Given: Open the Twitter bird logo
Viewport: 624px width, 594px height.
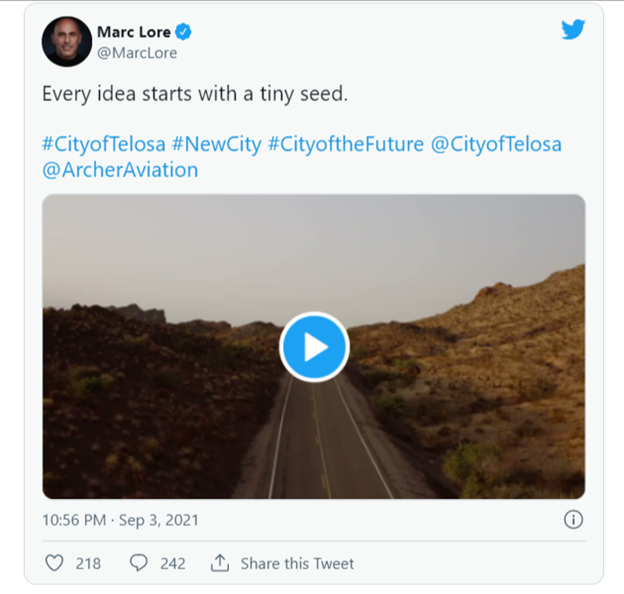Looking at the screenshot, I should (x=572, y=30).
